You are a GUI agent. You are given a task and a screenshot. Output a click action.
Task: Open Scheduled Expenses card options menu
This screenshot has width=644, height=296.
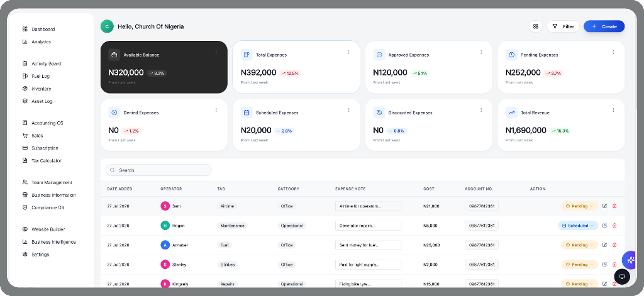coord(348,110)
